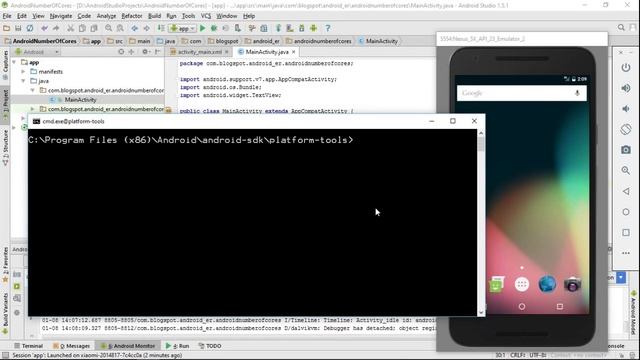Open the Terminal tool window
The height and width of the screenshot is (360, 640).
tap(29, 346)
